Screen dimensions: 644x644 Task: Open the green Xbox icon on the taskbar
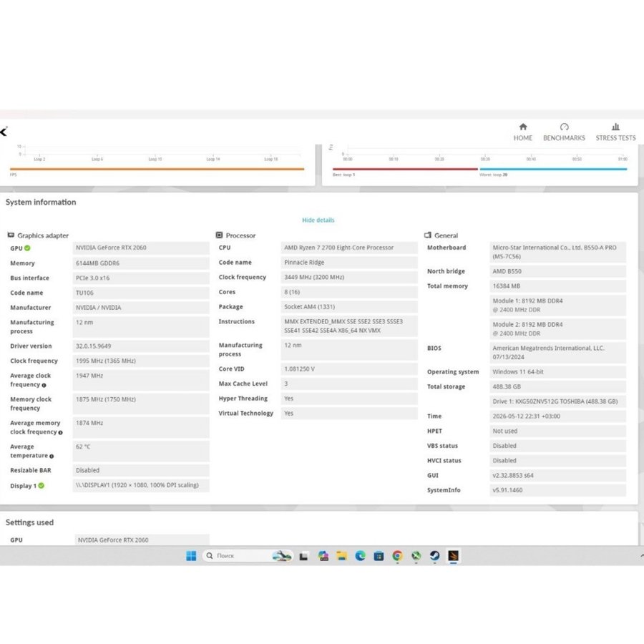[x=416, y=556]
